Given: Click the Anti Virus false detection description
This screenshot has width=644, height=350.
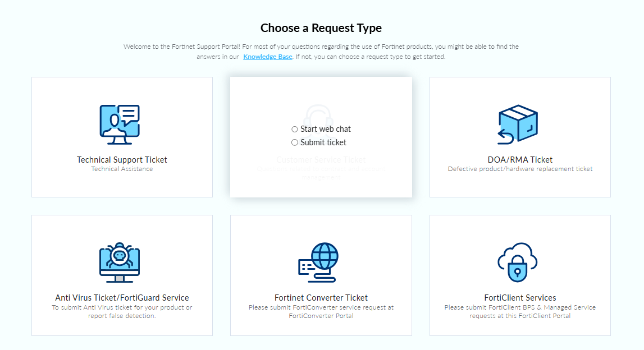Looking at the screenshot, I should point(122,312).
